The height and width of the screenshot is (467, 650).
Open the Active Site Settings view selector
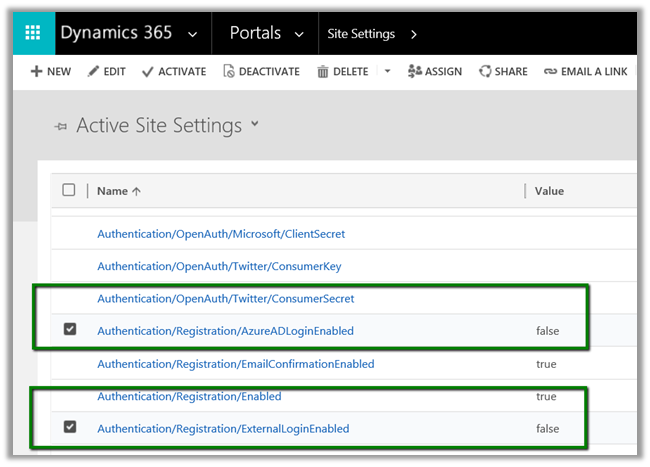coord(254,124)
